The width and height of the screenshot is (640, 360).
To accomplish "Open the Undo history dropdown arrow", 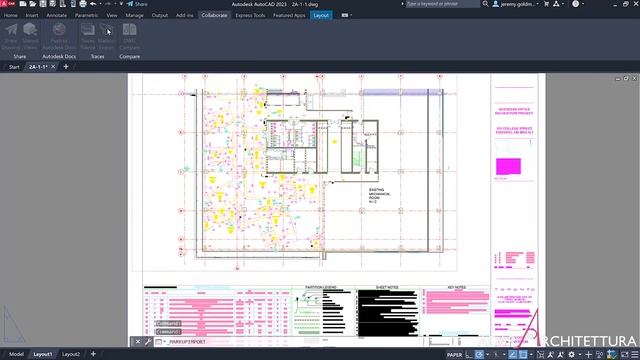I will point(100,4).
